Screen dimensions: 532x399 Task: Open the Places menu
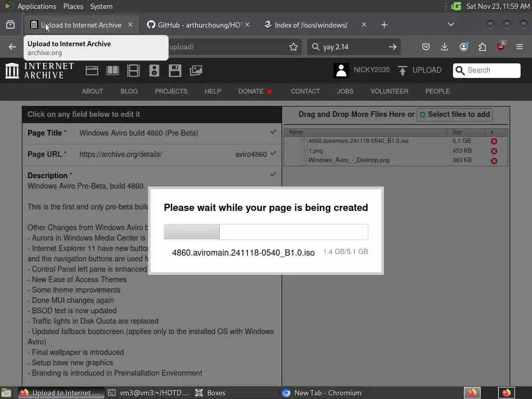click(x=73, y=6)
